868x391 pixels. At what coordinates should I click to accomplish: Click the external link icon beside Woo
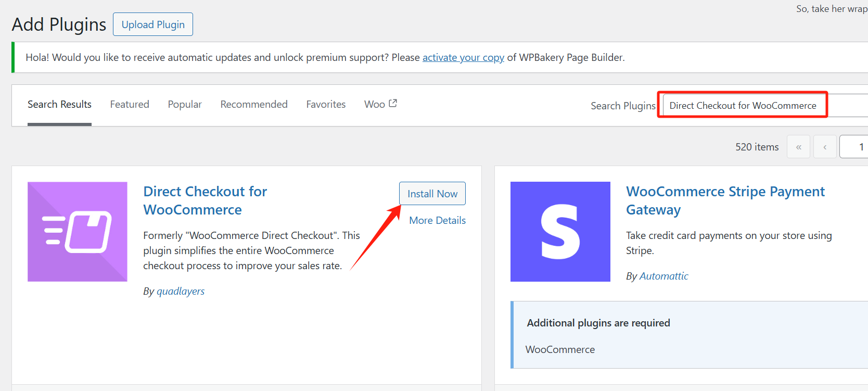(x=393, y=104)
